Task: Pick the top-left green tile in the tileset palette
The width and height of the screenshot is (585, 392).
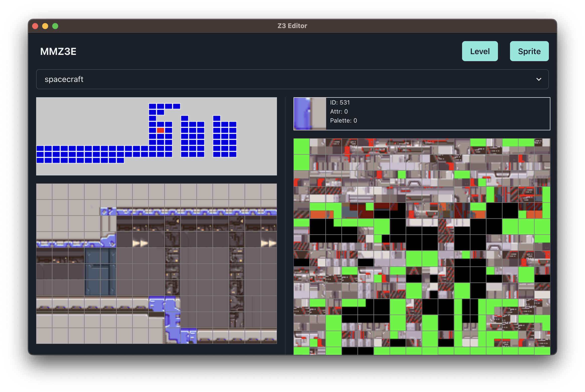Action: pos(302,146)
